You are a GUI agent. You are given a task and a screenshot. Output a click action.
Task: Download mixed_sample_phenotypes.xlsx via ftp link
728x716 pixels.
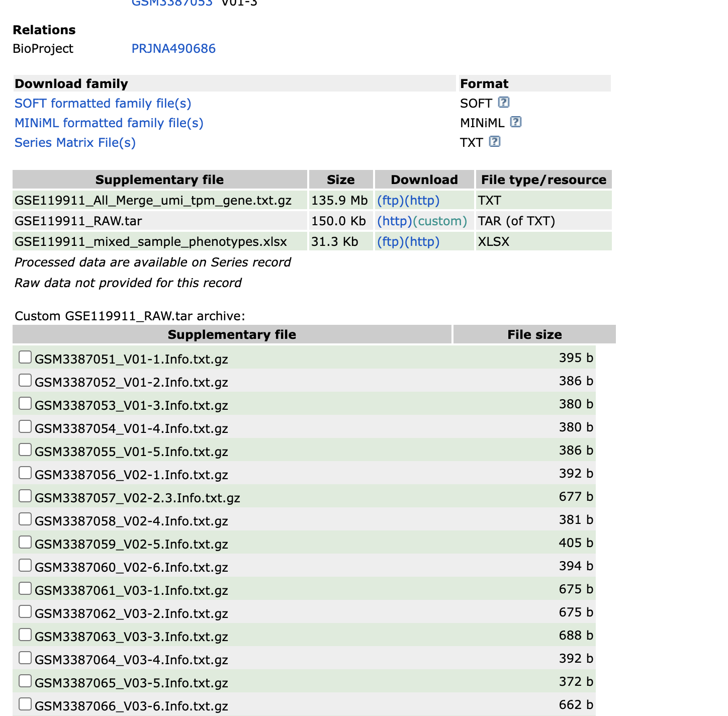pyautogui.click(x=391, y=242)
